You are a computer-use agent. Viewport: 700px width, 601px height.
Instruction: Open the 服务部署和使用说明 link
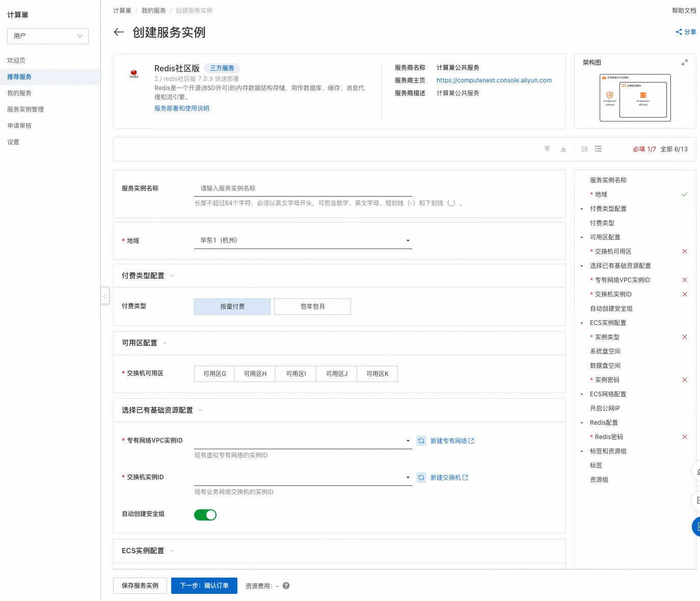tap(182, 108)
